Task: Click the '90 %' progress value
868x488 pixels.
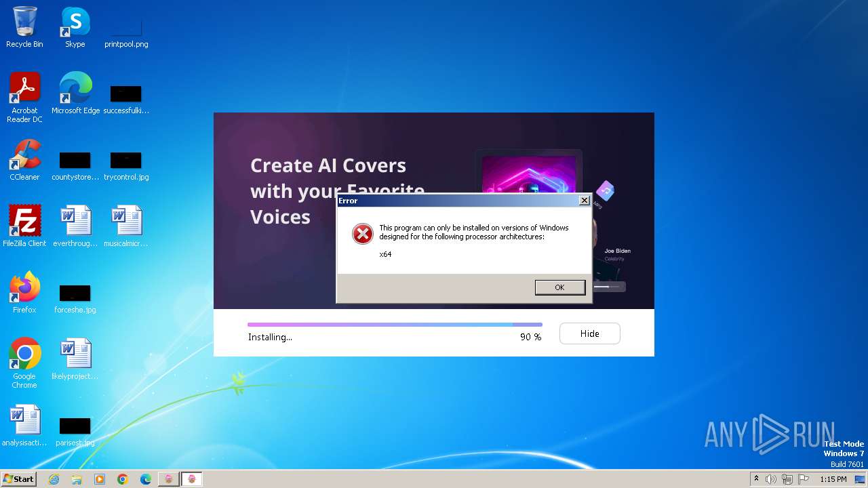Action: tap(531, 337)
